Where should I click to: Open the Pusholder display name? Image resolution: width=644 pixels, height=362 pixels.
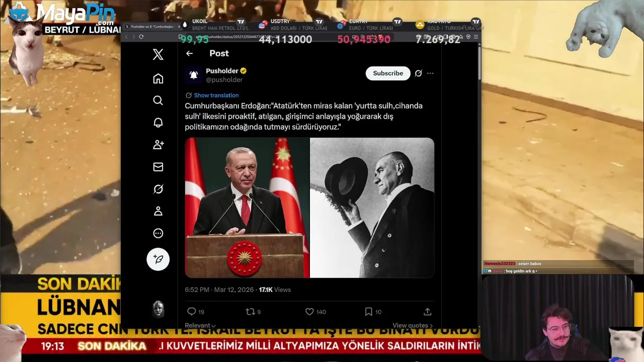point(222,71)
